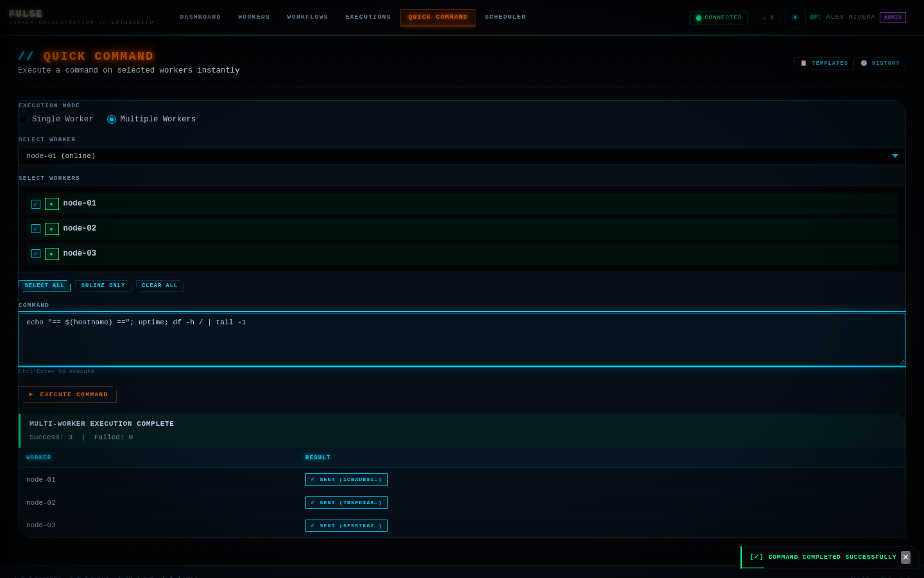The height and width of the screenshot is (578, 924).
Task: Click the node-03 row in results table
Action: pos(462,526)
